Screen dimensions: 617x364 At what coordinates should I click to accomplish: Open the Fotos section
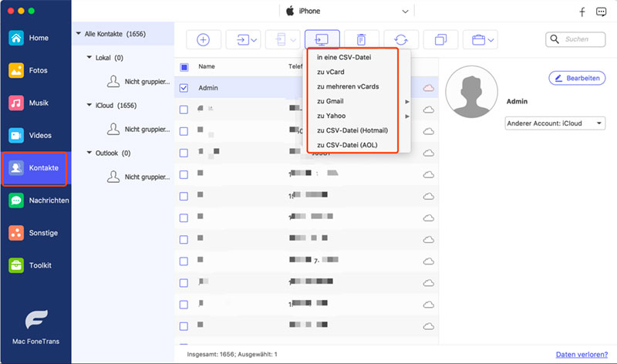coord(35,70)
